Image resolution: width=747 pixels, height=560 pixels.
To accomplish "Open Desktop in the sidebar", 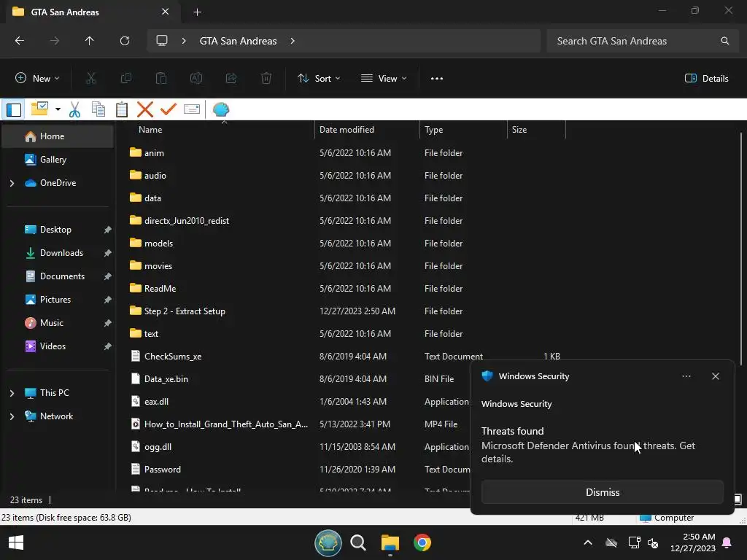I will 58,230.
